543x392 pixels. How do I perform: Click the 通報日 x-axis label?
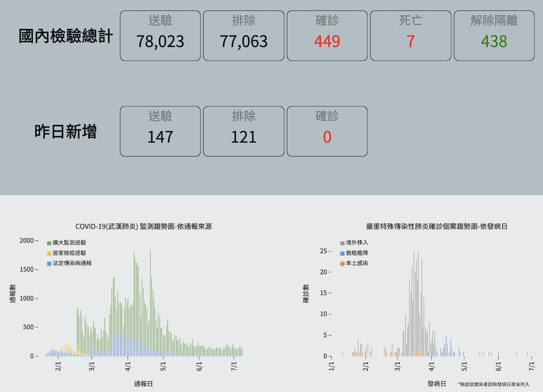pos(143,383)
